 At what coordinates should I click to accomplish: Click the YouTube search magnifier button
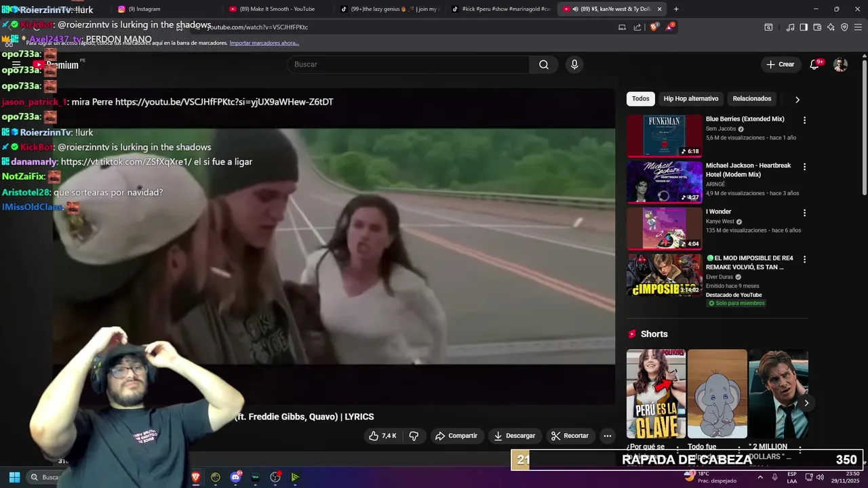[544, 64]
